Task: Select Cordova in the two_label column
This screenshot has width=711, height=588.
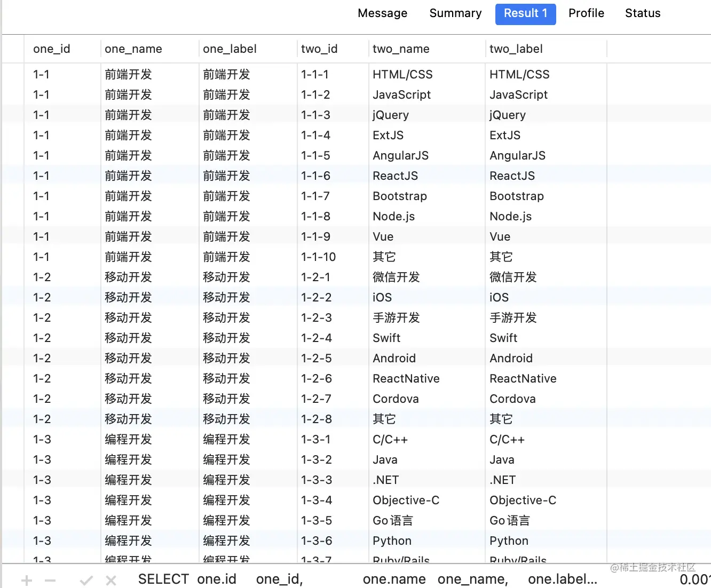Action: click(x=512, y=399)
